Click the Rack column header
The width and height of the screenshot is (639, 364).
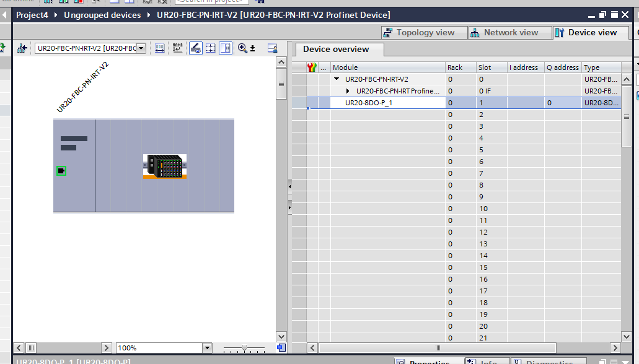461,67
